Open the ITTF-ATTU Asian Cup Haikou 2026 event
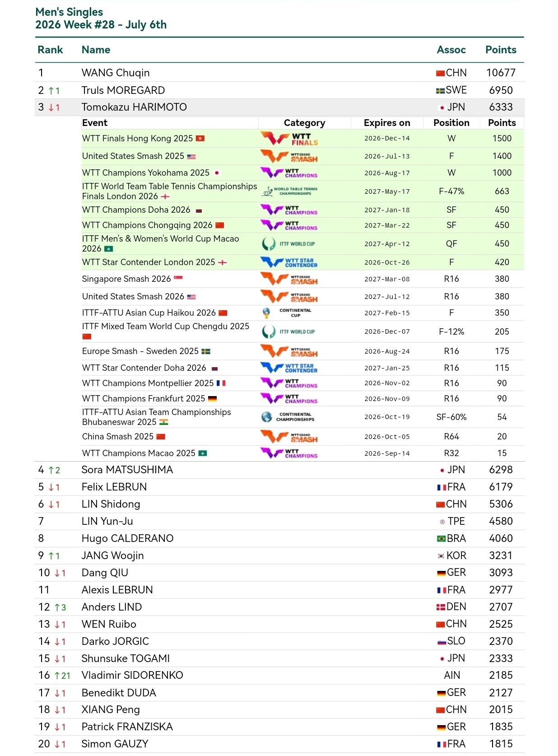 click(149, 313)
